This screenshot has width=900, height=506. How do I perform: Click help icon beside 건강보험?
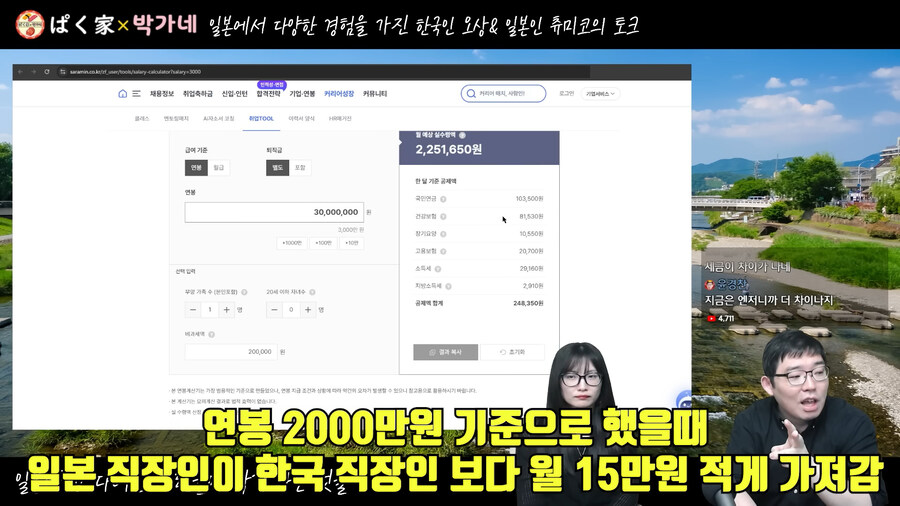click(443, 217)
